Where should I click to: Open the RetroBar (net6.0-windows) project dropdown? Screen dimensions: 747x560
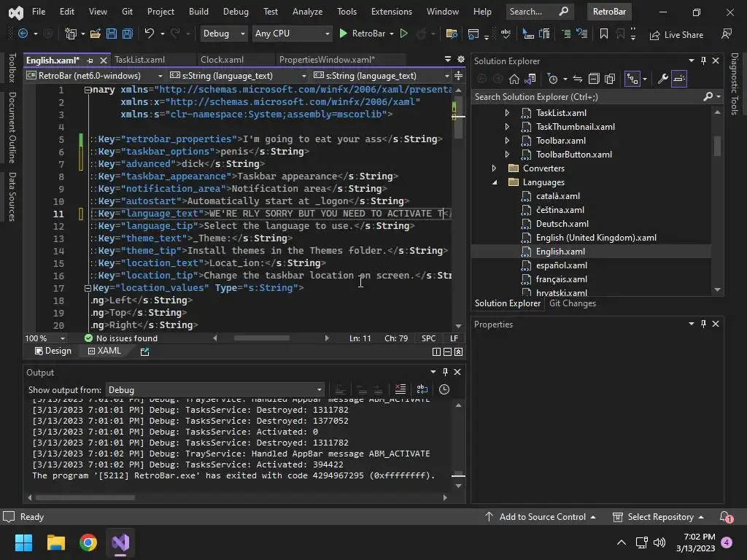click(94, 76)
